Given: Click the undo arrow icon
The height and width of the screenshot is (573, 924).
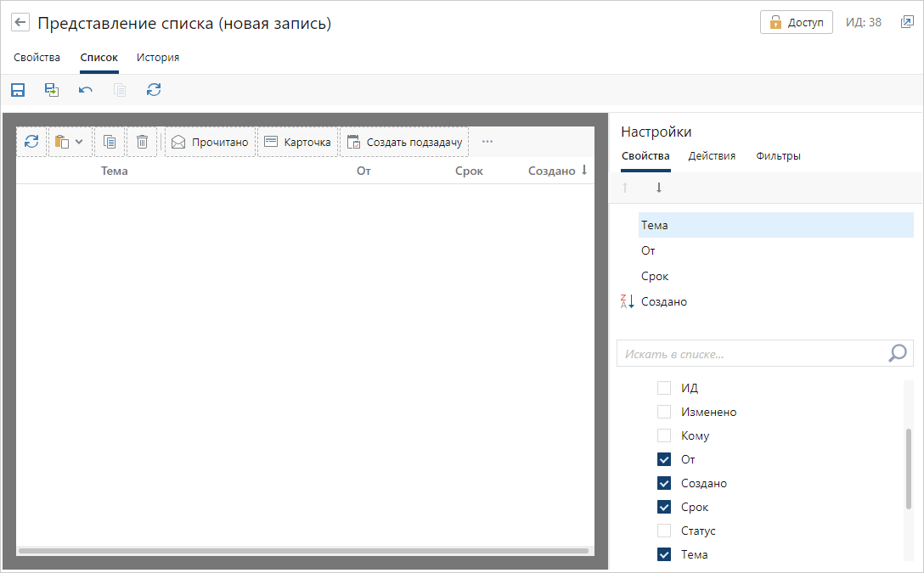Looking at the screenshot, I should (86, 90).
